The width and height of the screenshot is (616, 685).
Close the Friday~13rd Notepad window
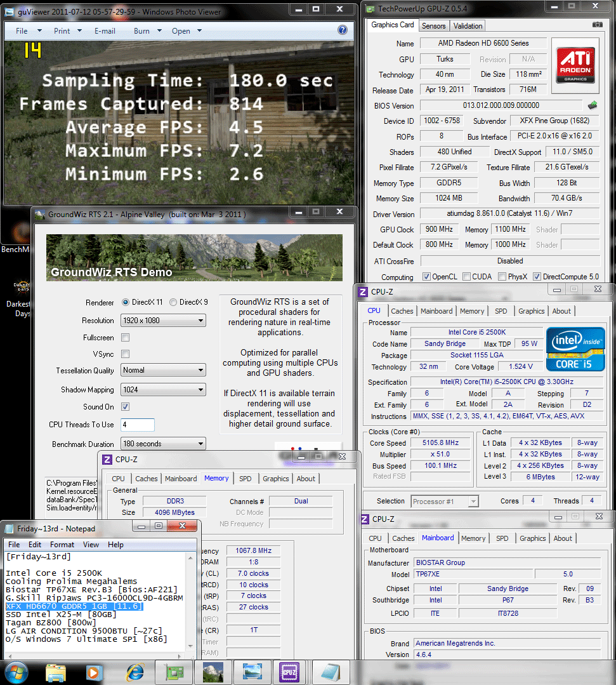(183, 526)
